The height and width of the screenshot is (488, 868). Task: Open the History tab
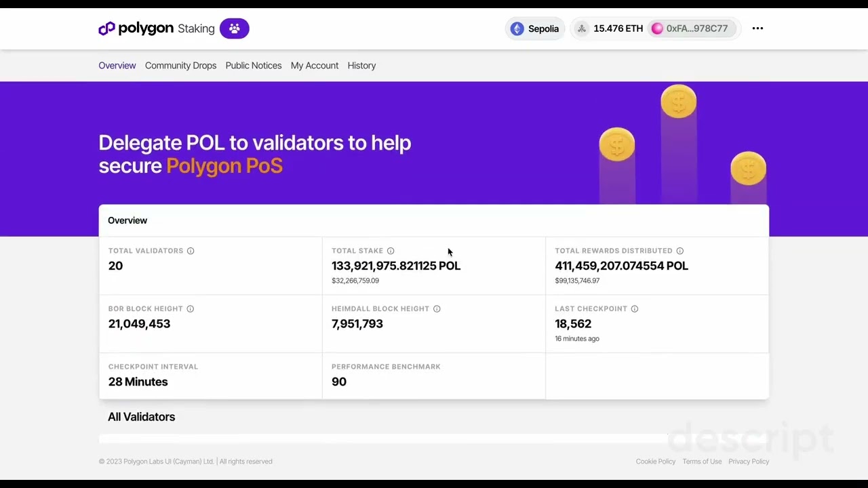(361, 66)
